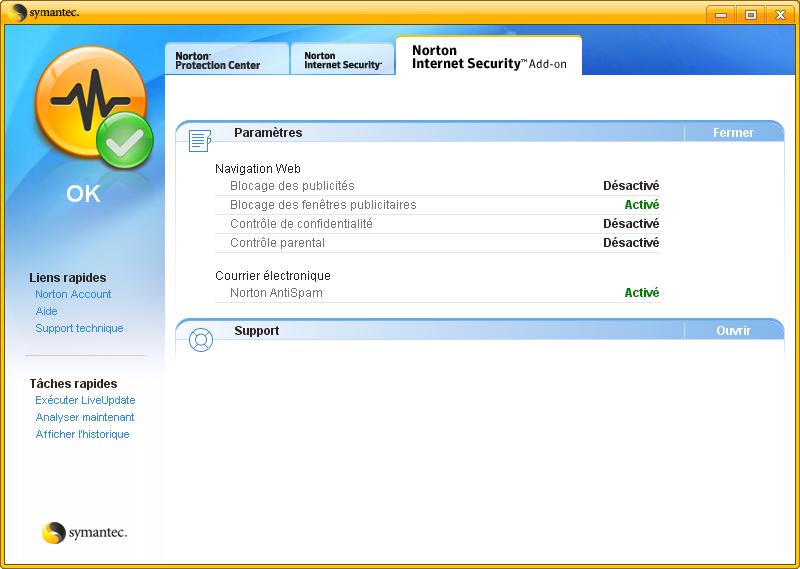Minimize the Symantec window
Viewport: 800px width, 569px height.
pos(720,15)
